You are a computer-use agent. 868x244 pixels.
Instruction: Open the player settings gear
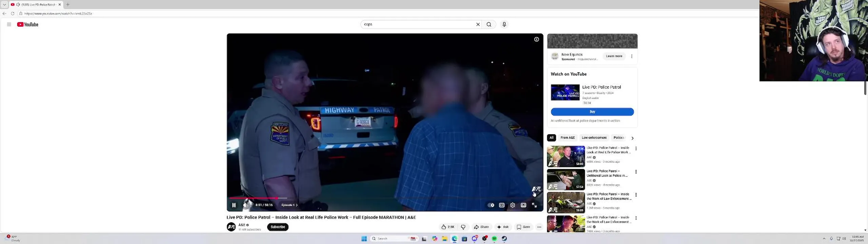click(x=513, y=205)
